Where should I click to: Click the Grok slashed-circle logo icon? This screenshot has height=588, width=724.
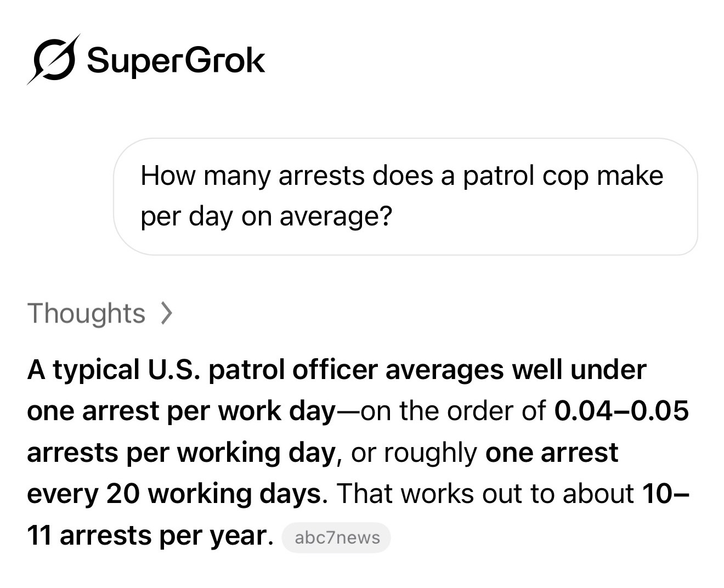(54, 59)
